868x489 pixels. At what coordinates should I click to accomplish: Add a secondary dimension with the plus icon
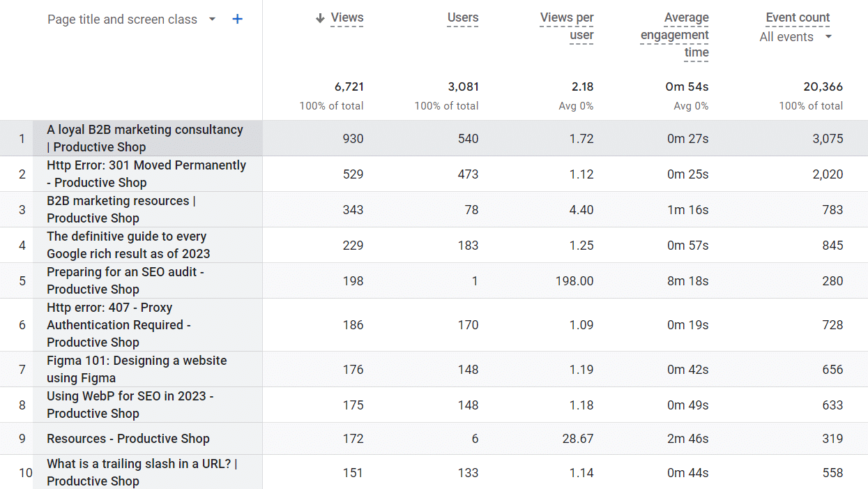pos(237,19)
